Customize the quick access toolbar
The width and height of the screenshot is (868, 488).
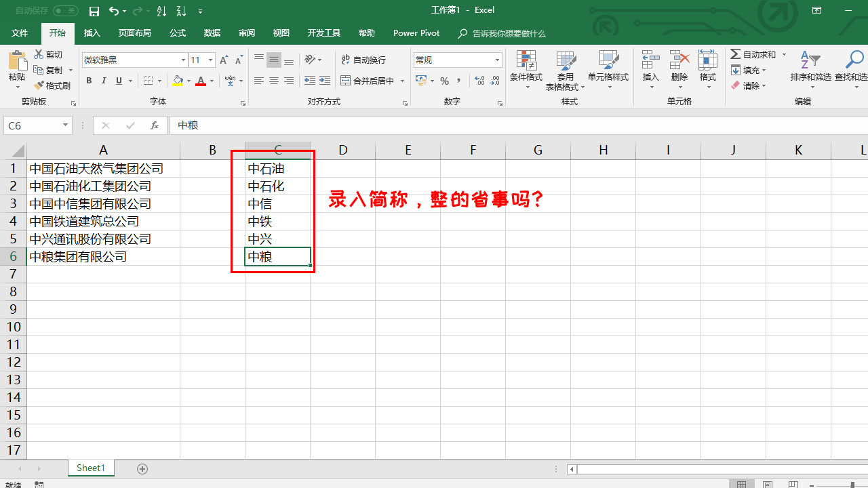tap(200, 12)
